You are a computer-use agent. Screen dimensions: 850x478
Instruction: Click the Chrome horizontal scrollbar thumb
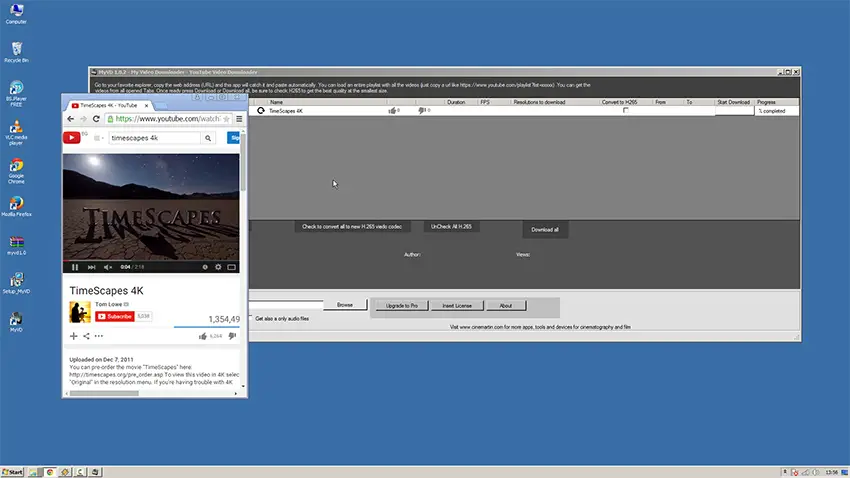click(104, 393)
